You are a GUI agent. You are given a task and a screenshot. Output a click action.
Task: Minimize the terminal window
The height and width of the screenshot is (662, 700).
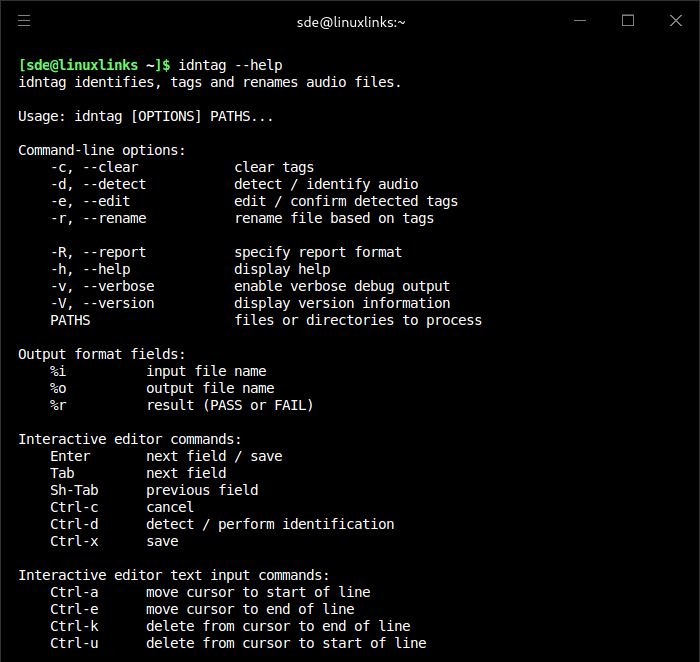[x=583, y=21]
